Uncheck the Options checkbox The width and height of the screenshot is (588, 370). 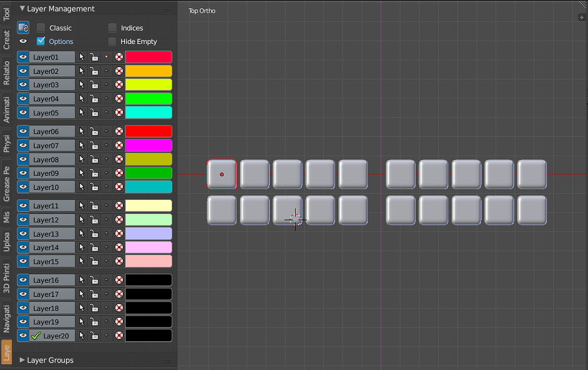(x=41, y=41)
